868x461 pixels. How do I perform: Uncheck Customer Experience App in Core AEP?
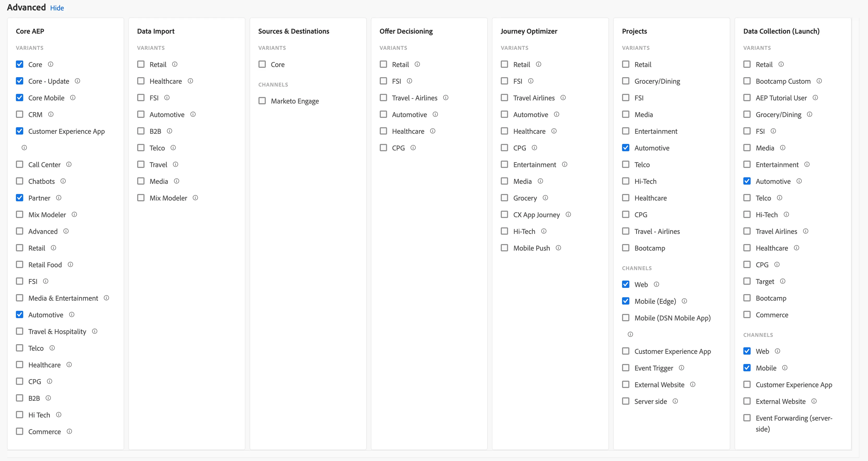point(20,131)
